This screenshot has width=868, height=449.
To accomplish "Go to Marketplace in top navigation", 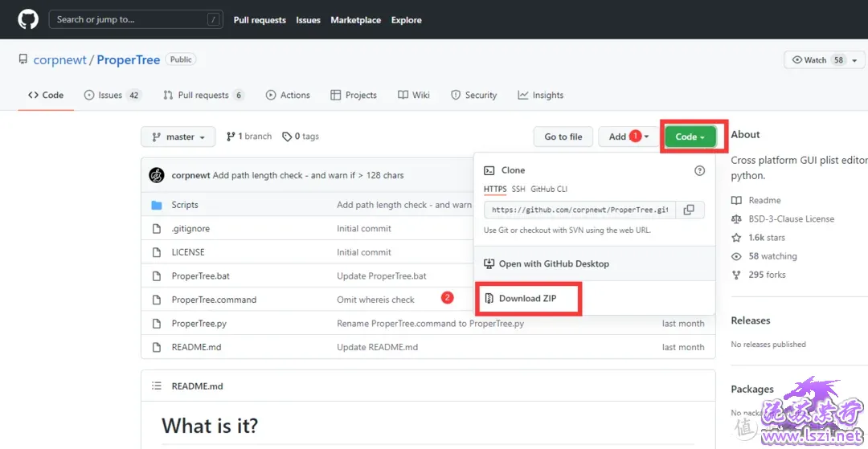I will [x=356, y=20].
